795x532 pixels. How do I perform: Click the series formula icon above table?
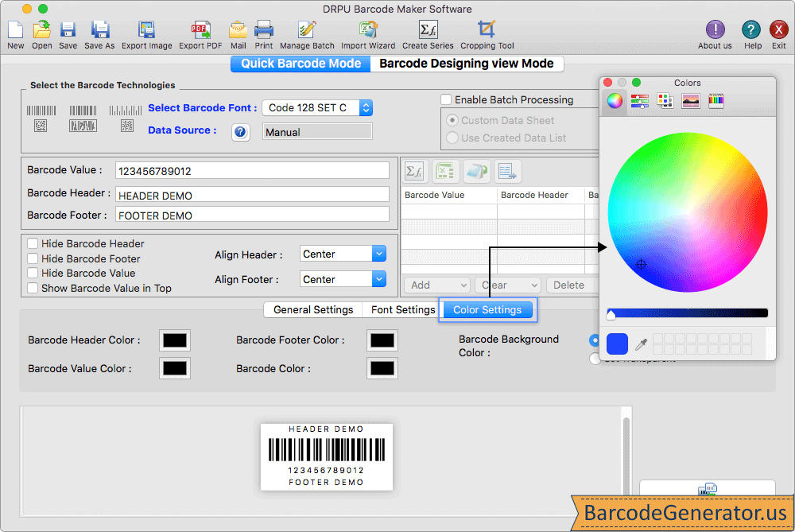[x=415, y=172]
